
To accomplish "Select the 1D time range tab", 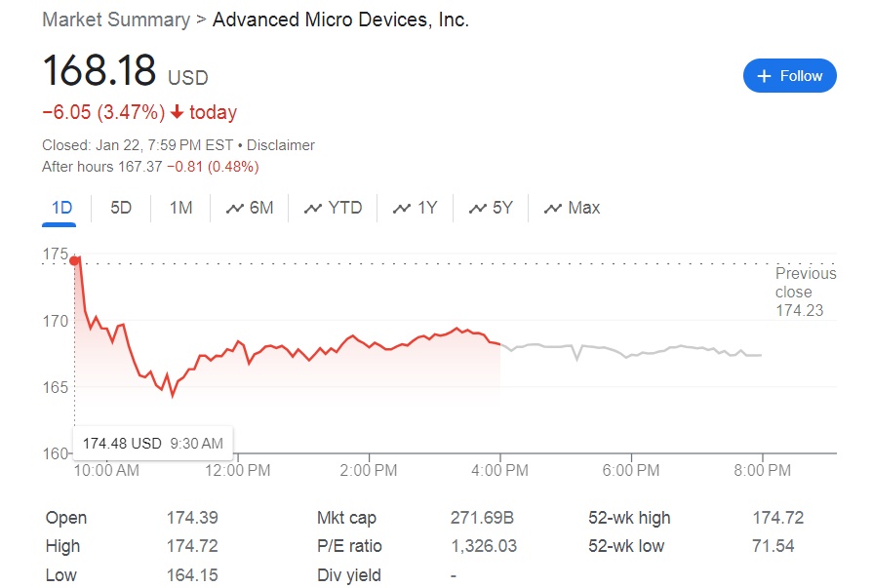I will click(62, 208).
